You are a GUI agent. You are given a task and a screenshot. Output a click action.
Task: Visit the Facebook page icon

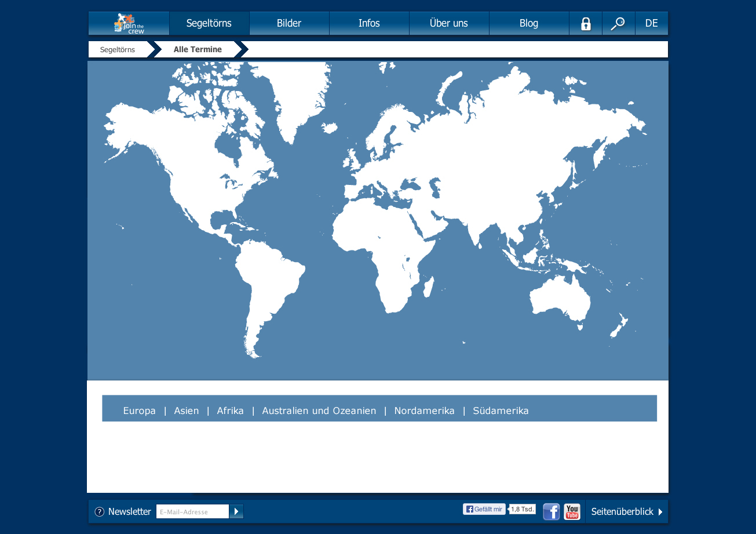click(551, 511)
